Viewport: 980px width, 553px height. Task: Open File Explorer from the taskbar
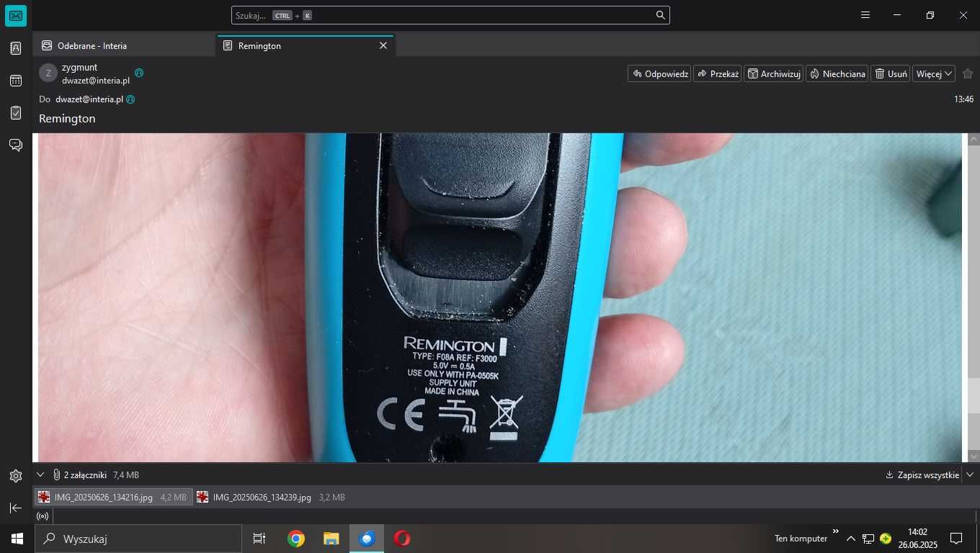(331, 539)
